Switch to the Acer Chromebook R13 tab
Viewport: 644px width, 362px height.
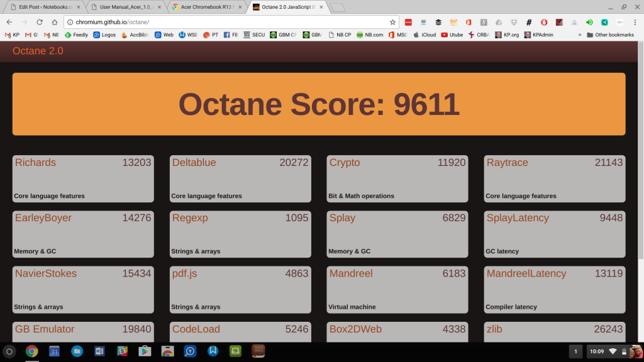click(x=206, y=7)
